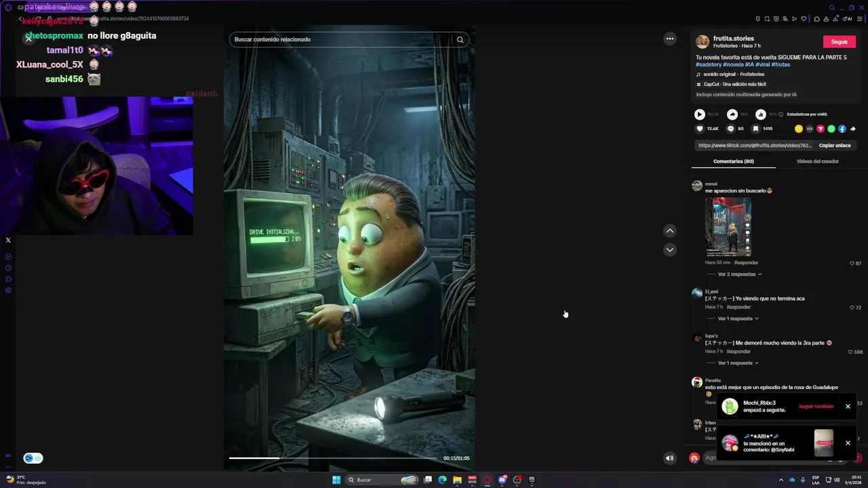
Task: Open the vidIQ info circle icon
Action: coord(781,115)
